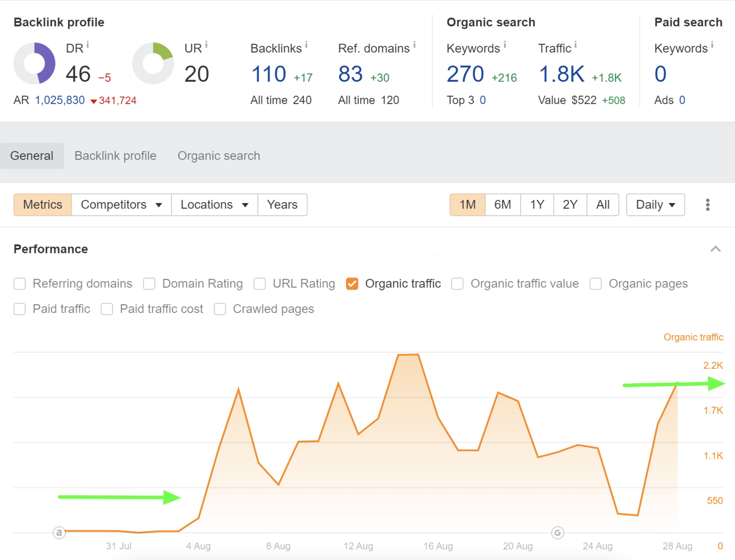Enable Domain Rating checkbox
The width and height of the screenshot is (735, 560).
click(x=149, y=284)
